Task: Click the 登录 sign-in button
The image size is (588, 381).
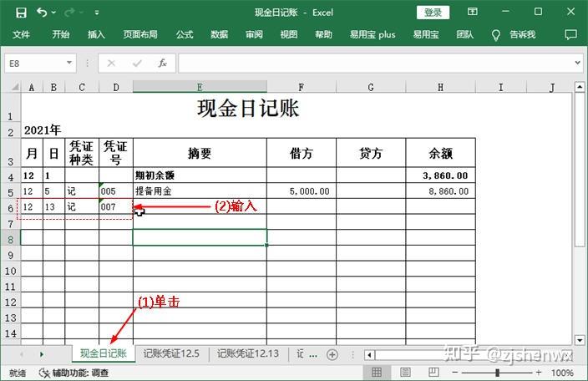Action: point(433,13)
